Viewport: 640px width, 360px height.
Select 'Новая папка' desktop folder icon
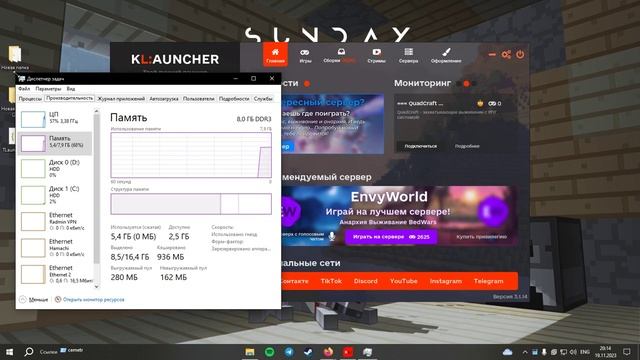click(x=15, y=57)
